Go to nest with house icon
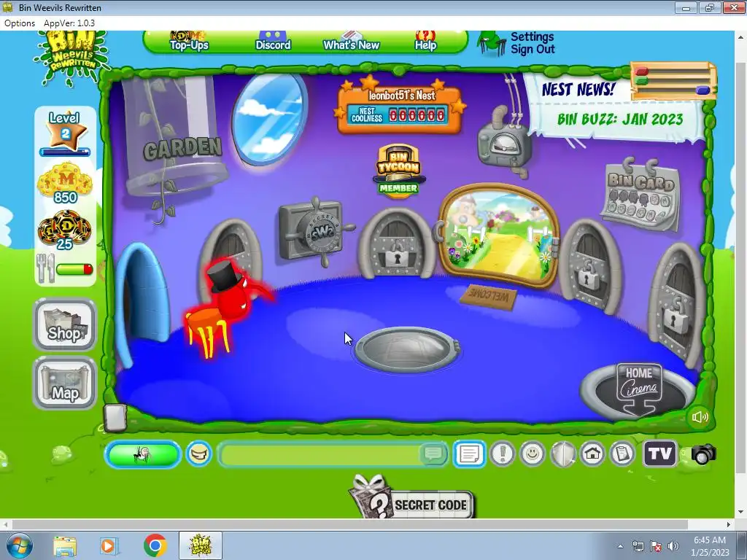This screenshot has height=560, width=747. pos(592,454)
